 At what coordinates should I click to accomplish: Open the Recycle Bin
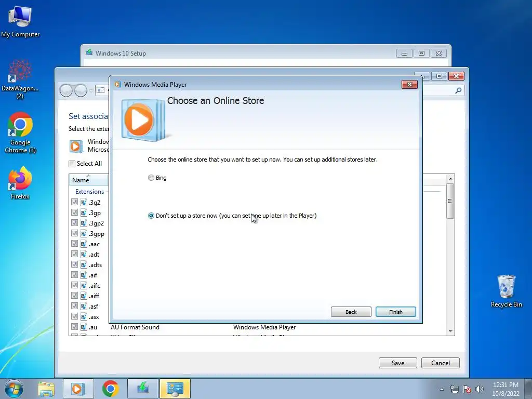(x=506, y=291)
